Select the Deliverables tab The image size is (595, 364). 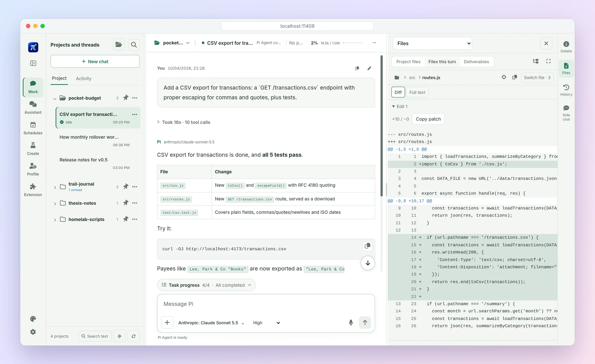click(476, 61)
